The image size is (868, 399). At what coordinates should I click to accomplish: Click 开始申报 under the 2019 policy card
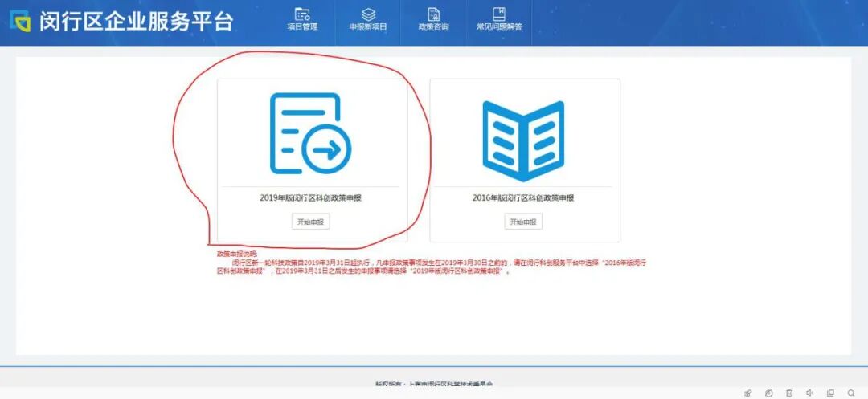(x=310, y=222)
